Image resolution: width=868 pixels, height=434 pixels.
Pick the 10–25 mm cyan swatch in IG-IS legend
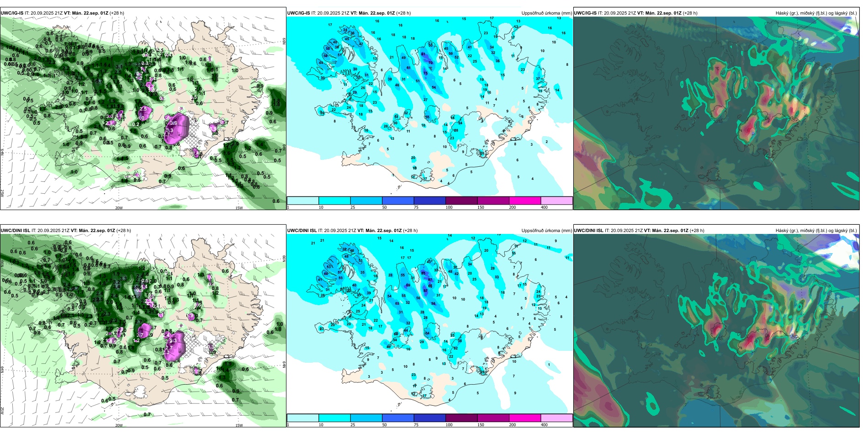coord(334,201)
